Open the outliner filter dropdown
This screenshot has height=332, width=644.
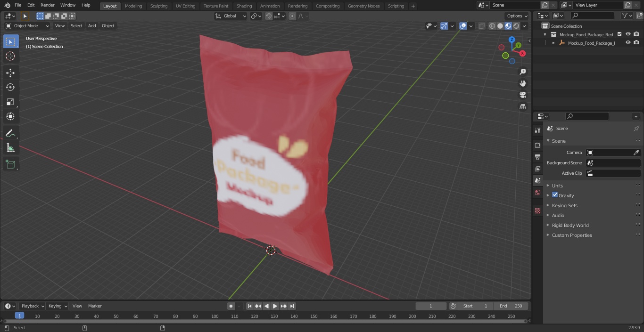(627, 16)
